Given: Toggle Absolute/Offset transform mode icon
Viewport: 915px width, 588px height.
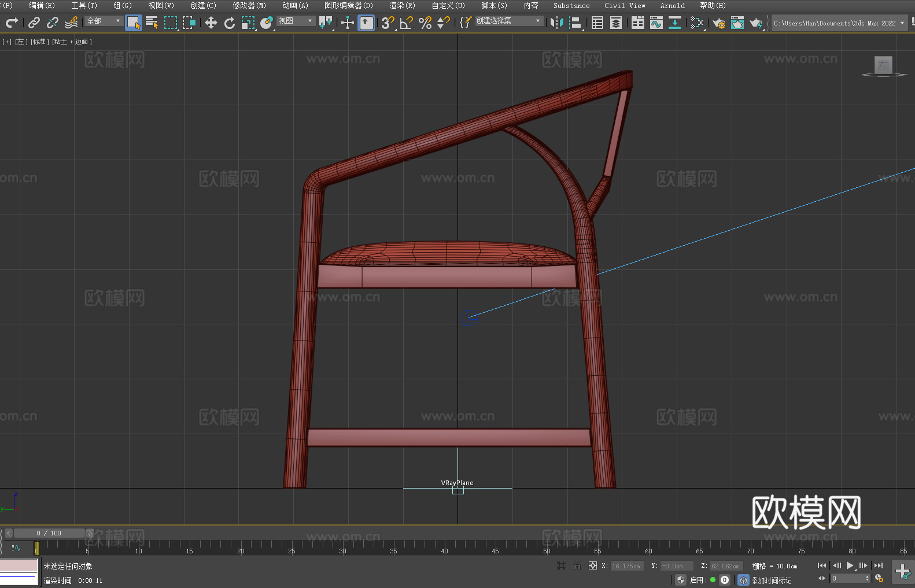Looking at the screenshot, I should click(593, 565).
